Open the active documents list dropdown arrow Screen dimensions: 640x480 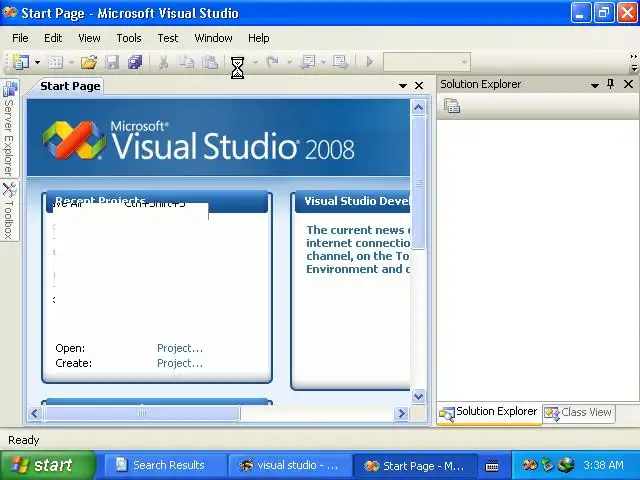[x=402, y=86]
